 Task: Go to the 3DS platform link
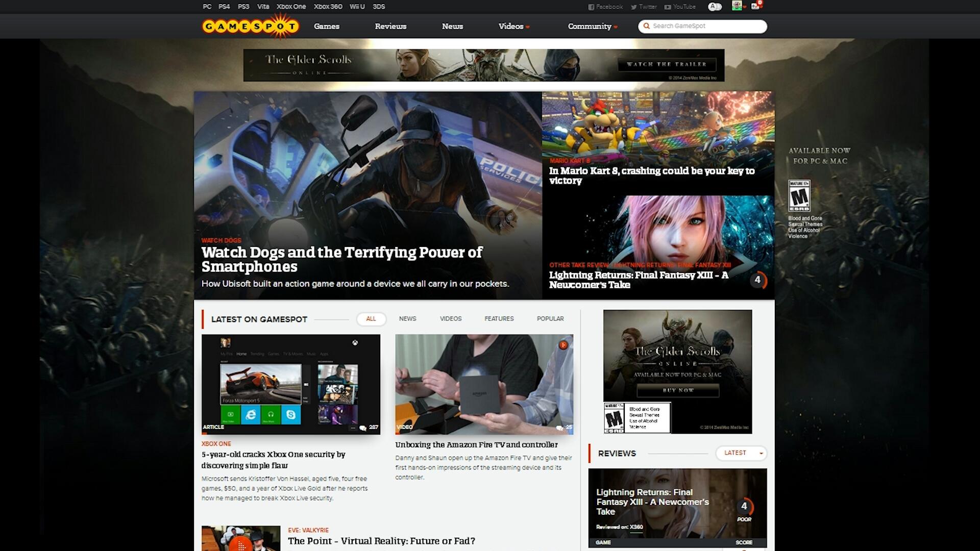tap(379, 7)
